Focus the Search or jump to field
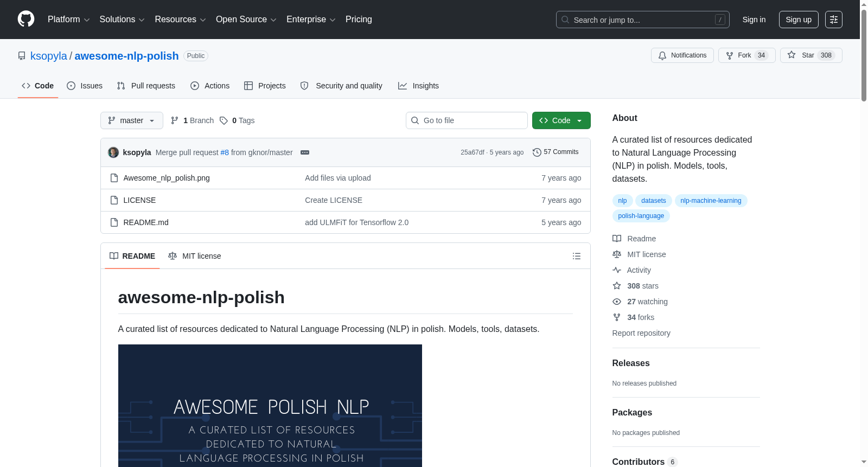This screenshot has width=868, height=467. point(642,20)
